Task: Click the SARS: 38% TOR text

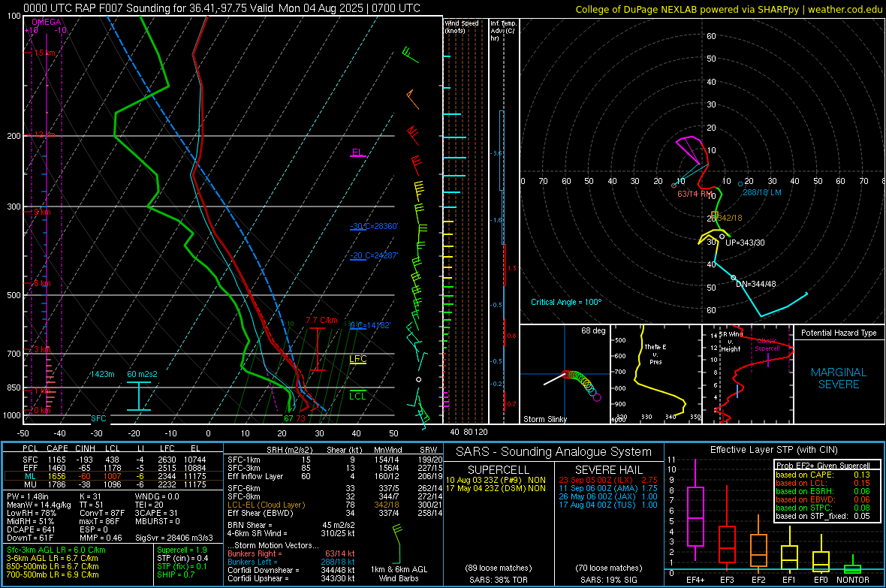Action: pyautogui.click(x=498, y=580)
